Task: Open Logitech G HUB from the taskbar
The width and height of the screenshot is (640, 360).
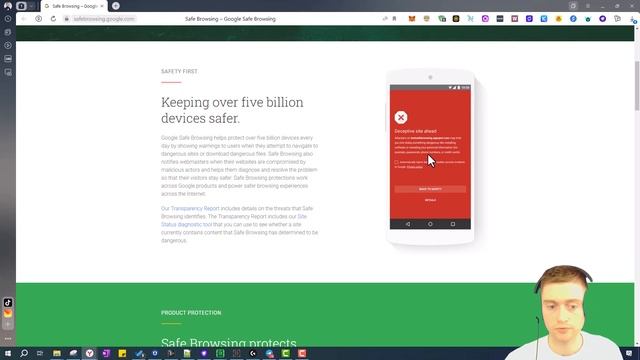Action: [x=253, y=353]
